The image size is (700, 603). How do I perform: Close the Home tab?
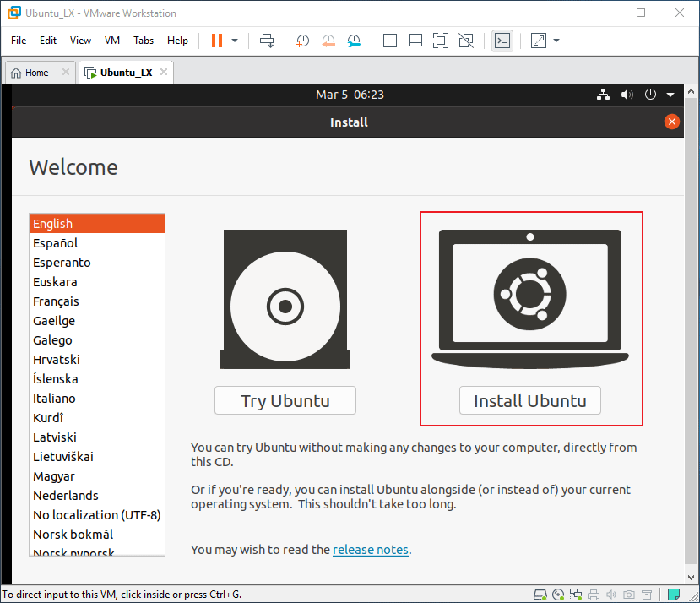pos(66,72)
